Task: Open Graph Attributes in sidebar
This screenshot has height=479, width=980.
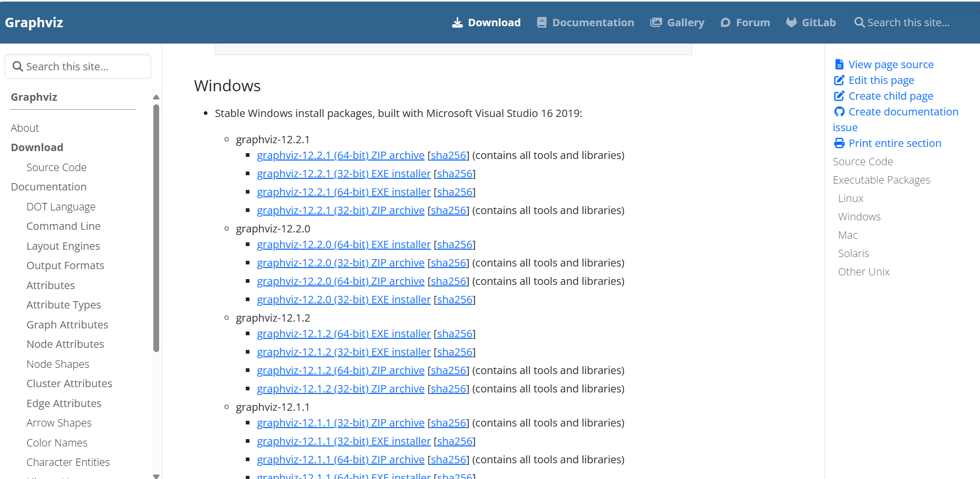Action: 67,325
